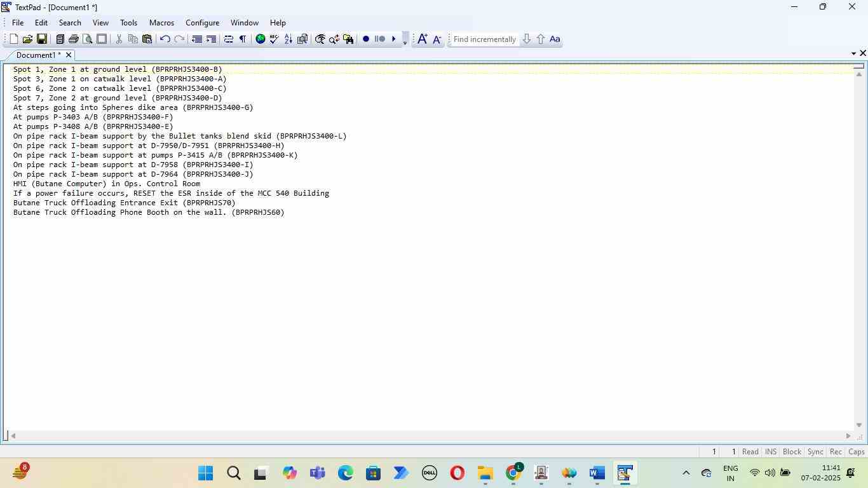
Task: Sort lines with the A-Z icon
Action: tap(288, 39)
